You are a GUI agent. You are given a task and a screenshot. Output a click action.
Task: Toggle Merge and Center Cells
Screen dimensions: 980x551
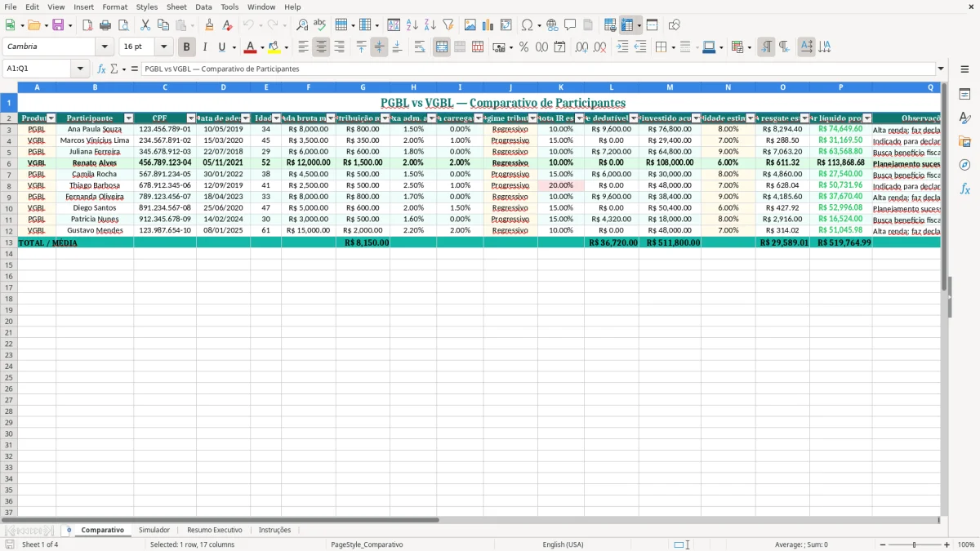pos(442,47)
